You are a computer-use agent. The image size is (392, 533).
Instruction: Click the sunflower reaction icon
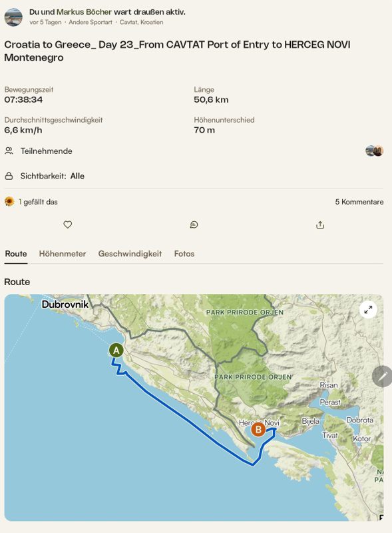[9, 202]
